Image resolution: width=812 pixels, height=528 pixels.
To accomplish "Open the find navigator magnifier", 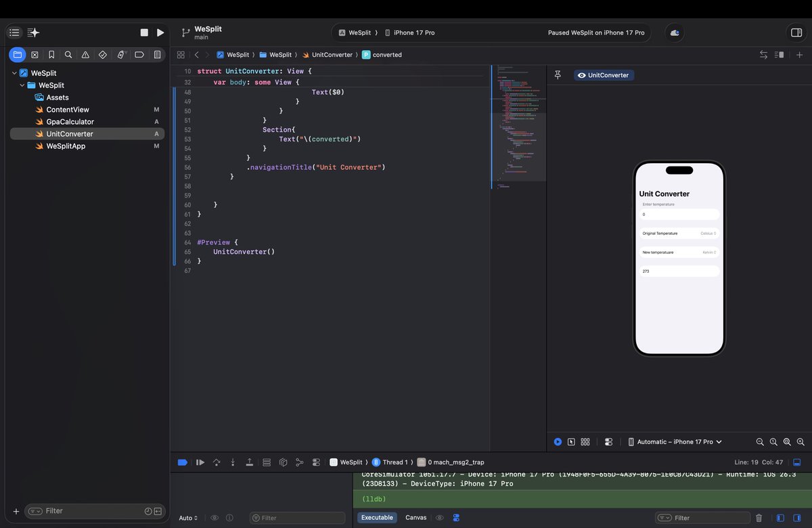I will (68, 55).
